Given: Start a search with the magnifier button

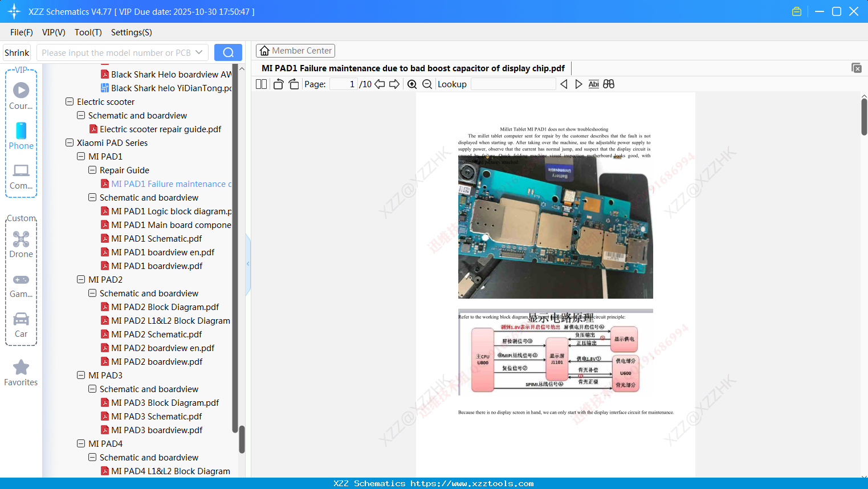Looking at the screenshot, I should coord(227,52).
